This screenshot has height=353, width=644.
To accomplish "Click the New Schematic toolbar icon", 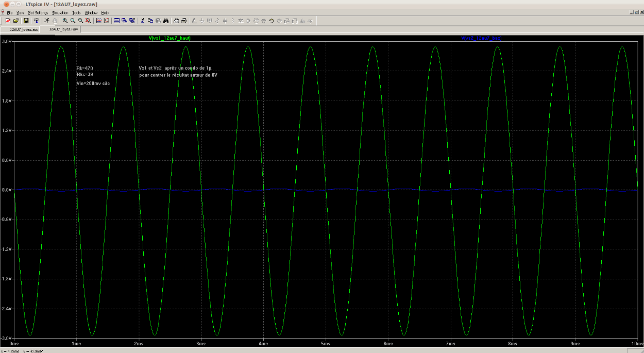I will pos(8,21).
